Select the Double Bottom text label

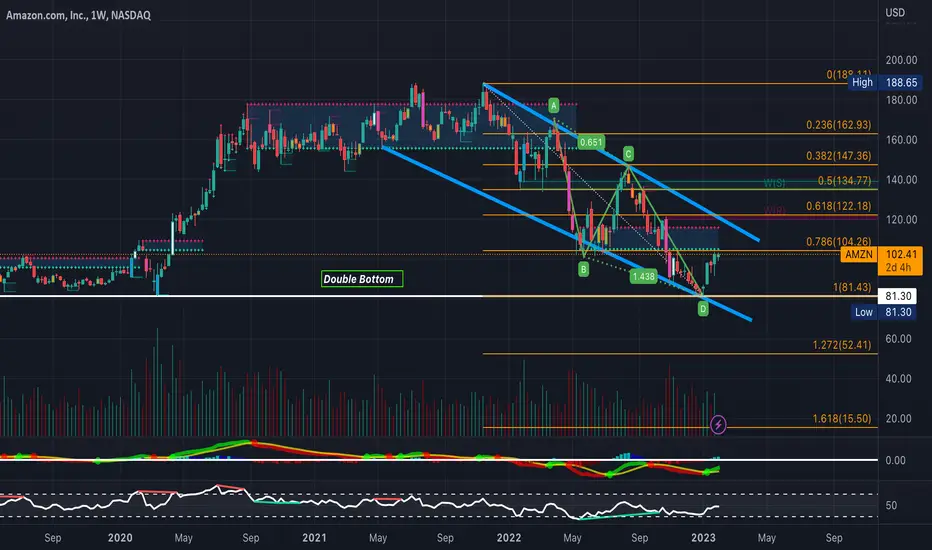point(362,279)
